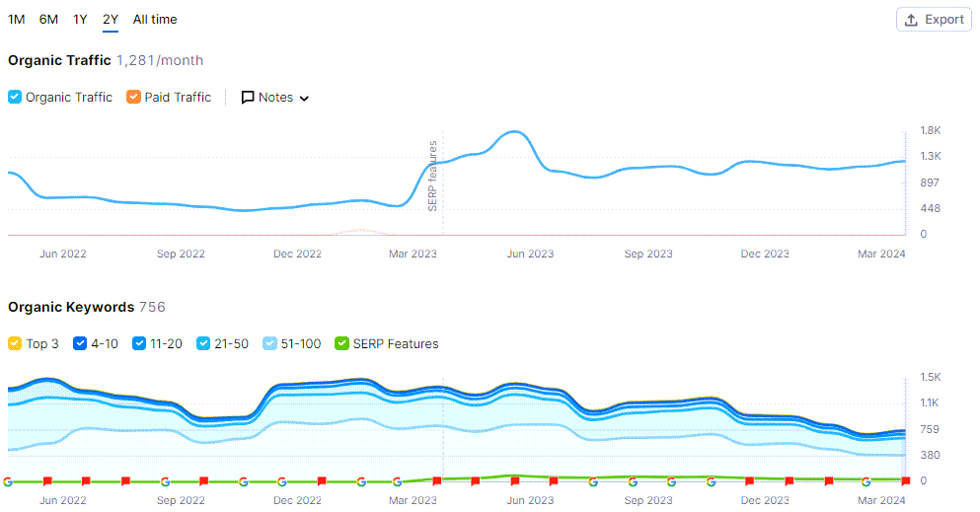
Task: Show the All time range
Action: (x=155, y=20)
